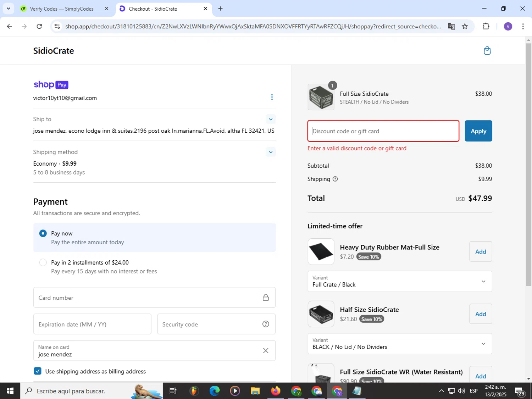Expand the Ship to section chevron
The height and width of the screenshot is (399, 532).
point(271,119)
